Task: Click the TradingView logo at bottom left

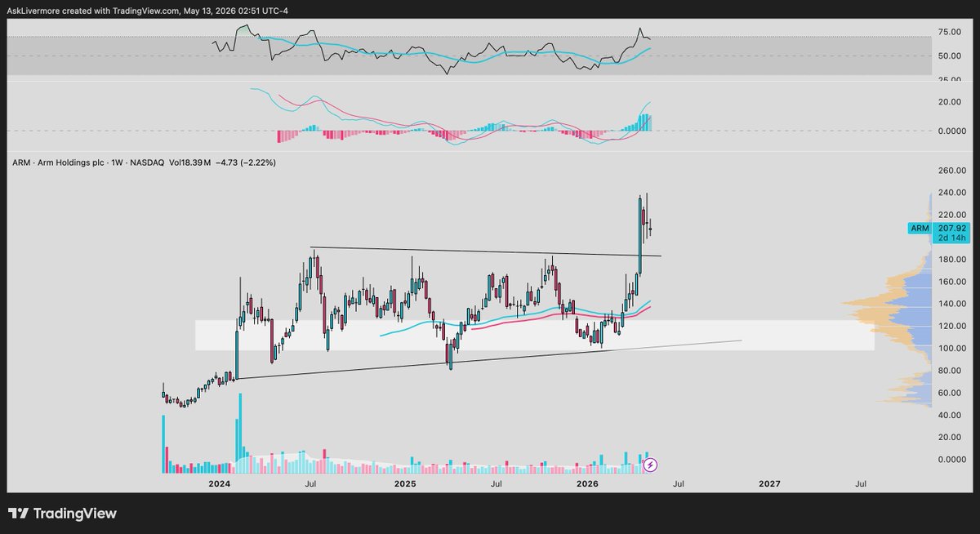Action: (x=63, y=514)
